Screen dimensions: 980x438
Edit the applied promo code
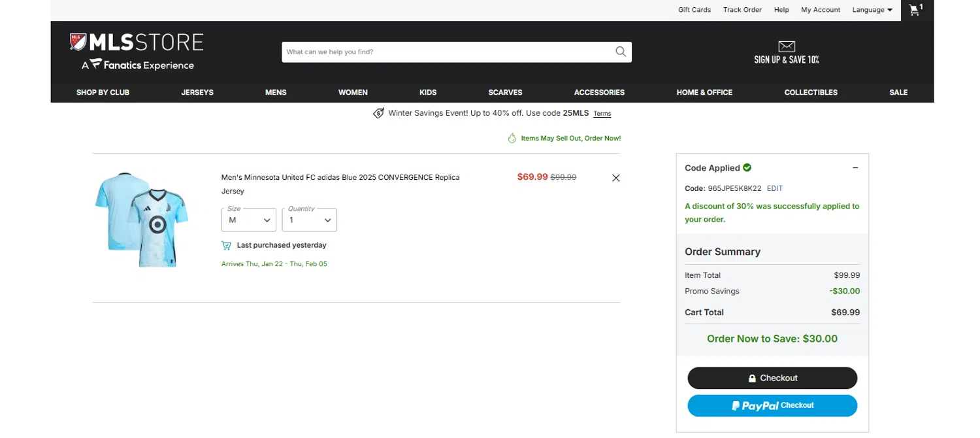click(x=775, y=188)
